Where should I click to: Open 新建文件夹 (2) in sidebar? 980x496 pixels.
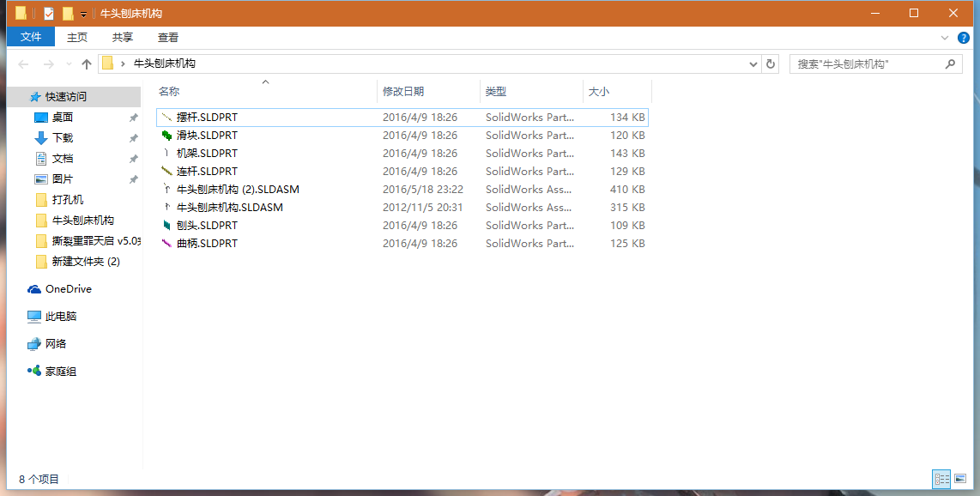(86, 262)
